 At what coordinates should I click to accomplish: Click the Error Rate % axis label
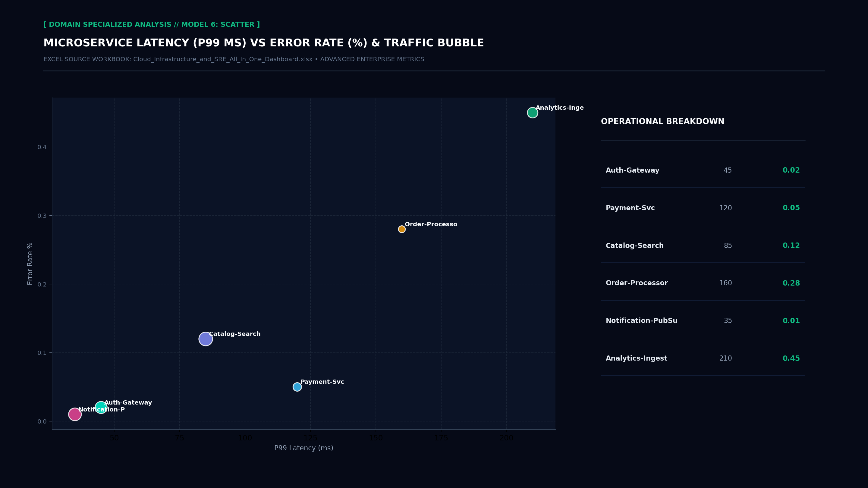(30, 264)
